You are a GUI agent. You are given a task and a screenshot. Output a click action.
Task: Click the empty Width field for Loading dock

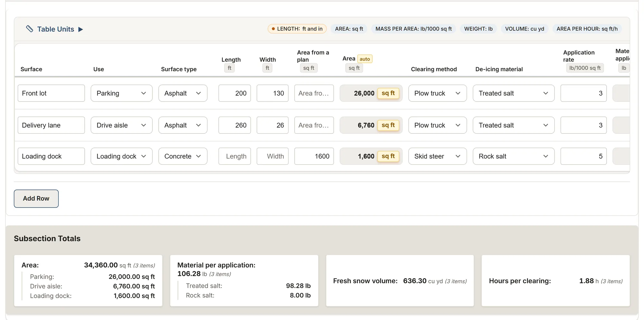272,156
